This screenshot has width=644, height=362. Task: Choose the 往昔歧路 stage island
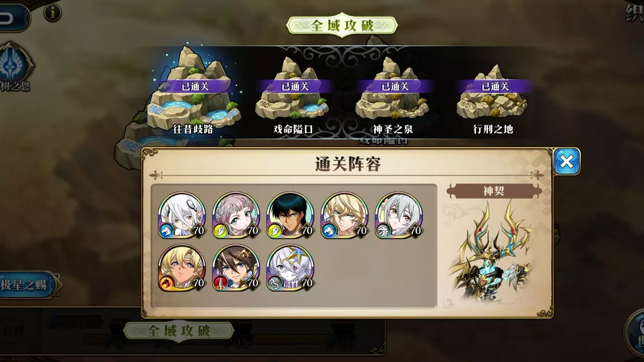pos(194,92)
